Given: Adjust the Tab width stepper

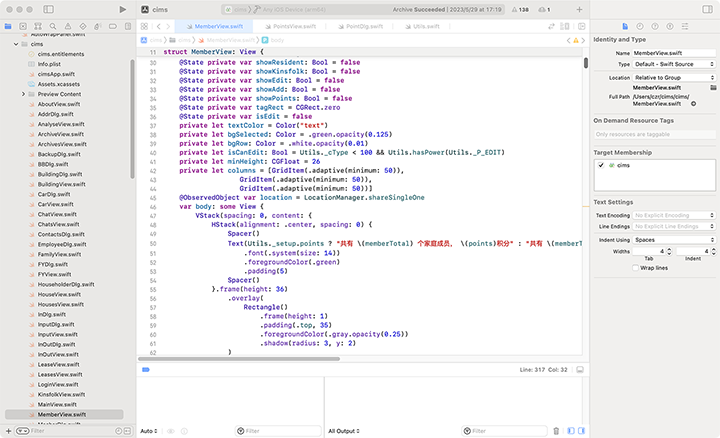Looking at the screenshot, I should click(x=669, y=251).
